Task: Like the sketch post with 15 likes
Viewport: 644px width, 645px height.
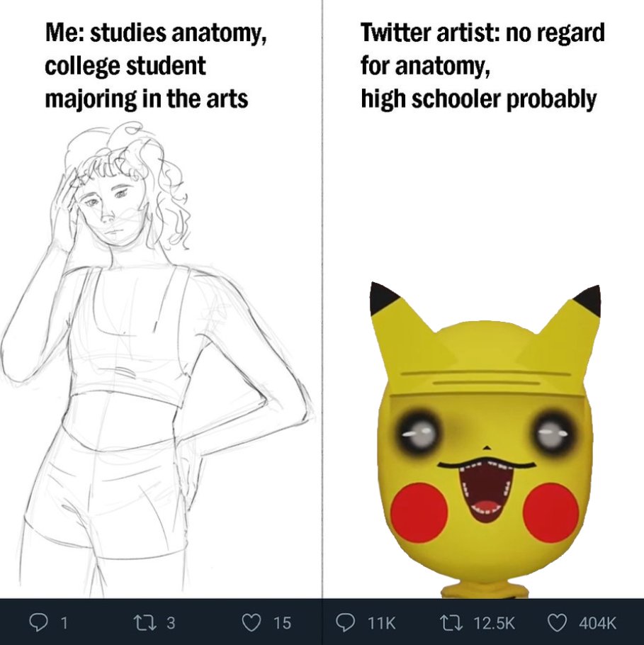Action: point(252,622)
